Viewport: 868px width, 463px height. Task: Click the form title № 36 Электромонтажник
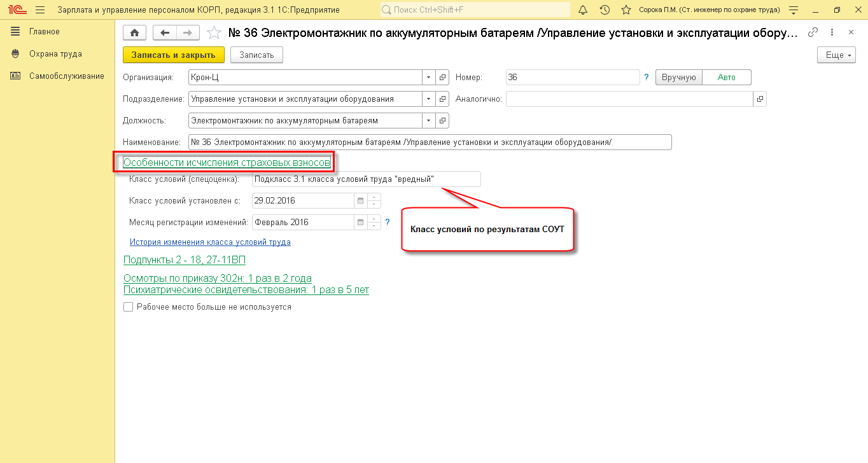click(512, 32)
